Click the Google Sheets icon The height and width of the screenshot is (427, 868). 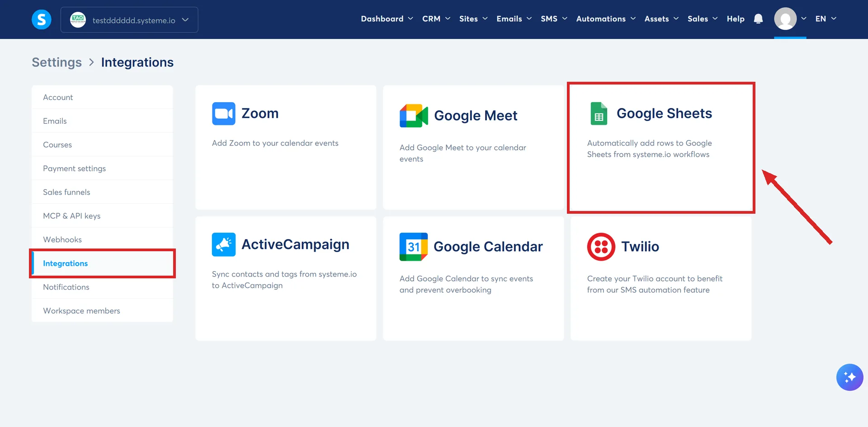pyautogui.click(x=599, y=113)
